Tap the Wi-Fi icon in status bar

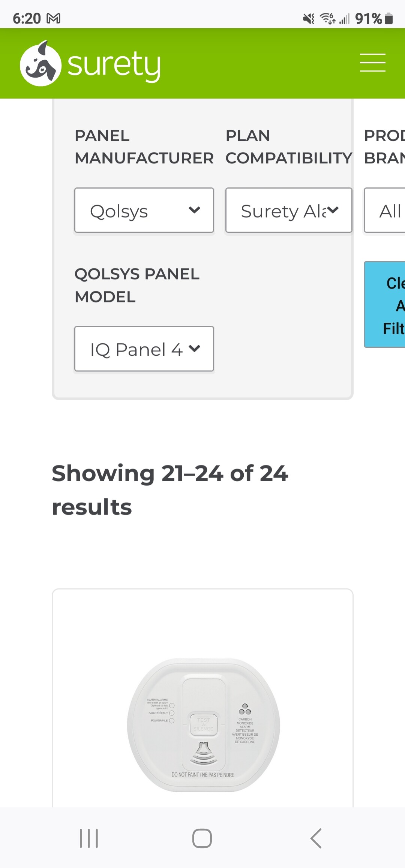(x=327, y=18)
